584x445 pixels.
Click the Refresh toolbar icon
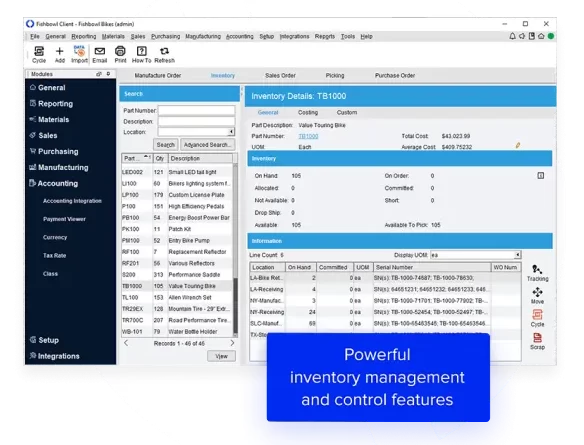pyautogui.click(x=164, y=54)
